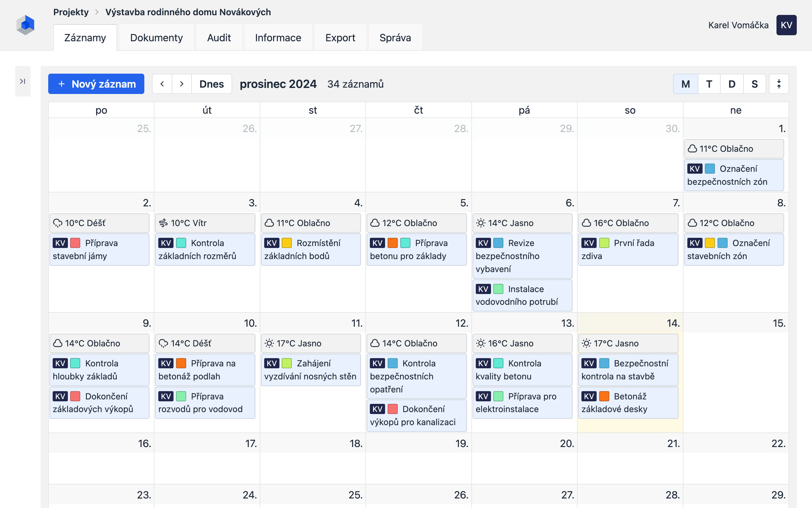
Task: Open record Kontrola bezpečnostních opatření
Action: (x=416, y=376)
